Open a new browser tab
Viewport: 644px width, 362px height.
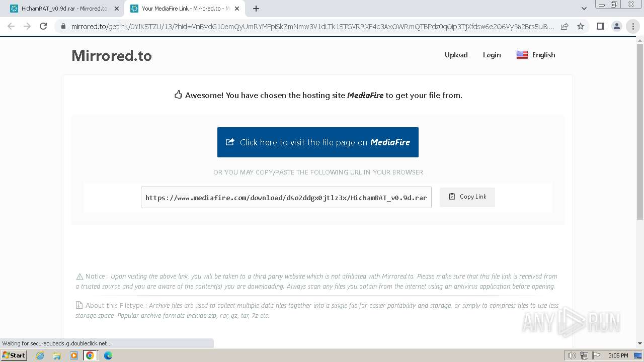256,9
